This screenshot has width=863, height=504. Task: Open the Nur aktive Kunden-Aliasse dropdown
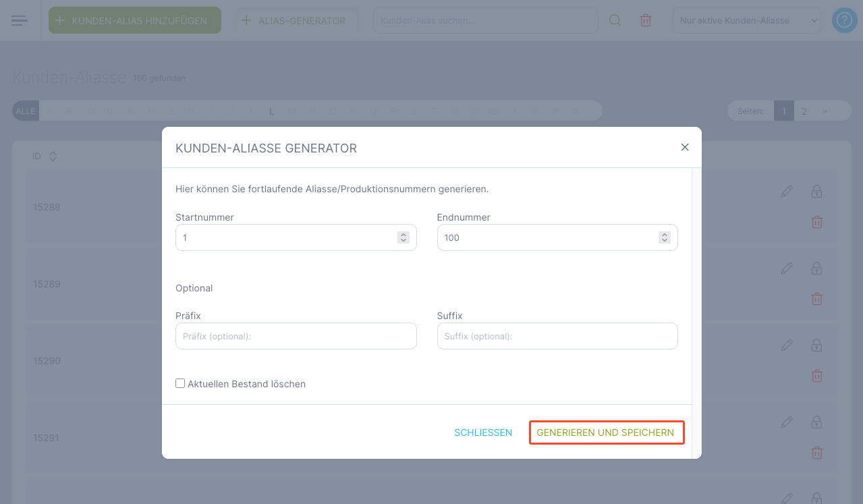tap(747, 20)
